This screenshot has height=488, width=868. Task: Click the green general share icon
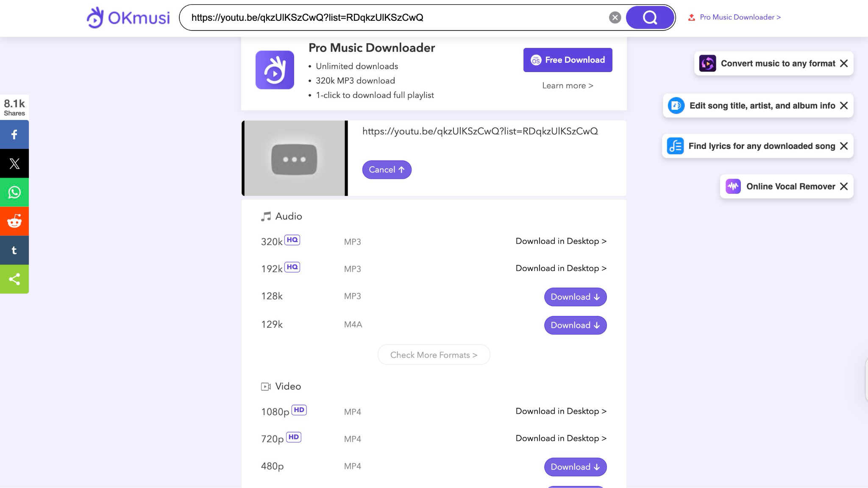14,279
